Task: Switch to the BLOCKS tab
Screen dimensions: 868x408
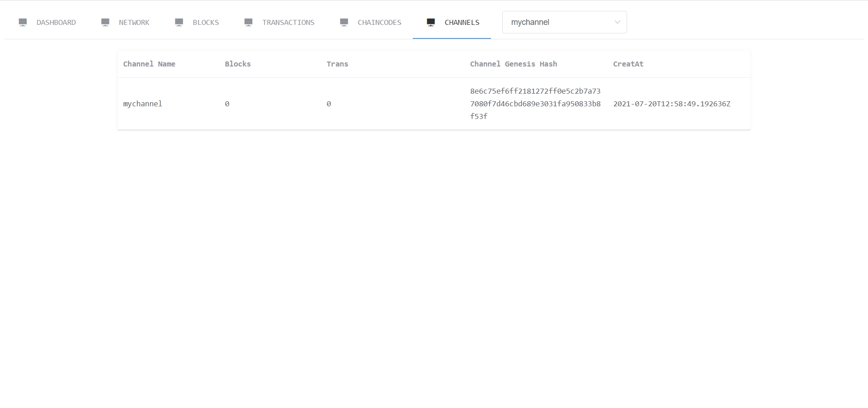Action: (206, 22)
